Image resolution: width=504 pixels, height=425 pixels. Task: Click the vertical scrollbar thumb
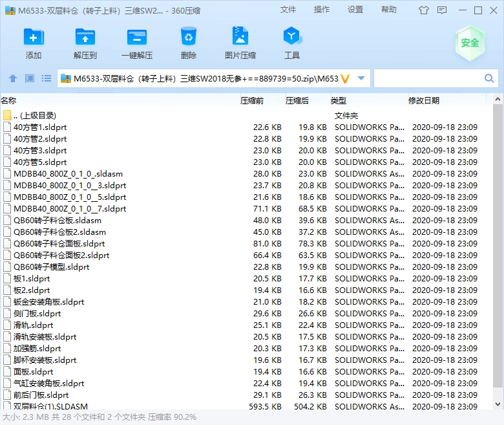click(x=498, y=246)
